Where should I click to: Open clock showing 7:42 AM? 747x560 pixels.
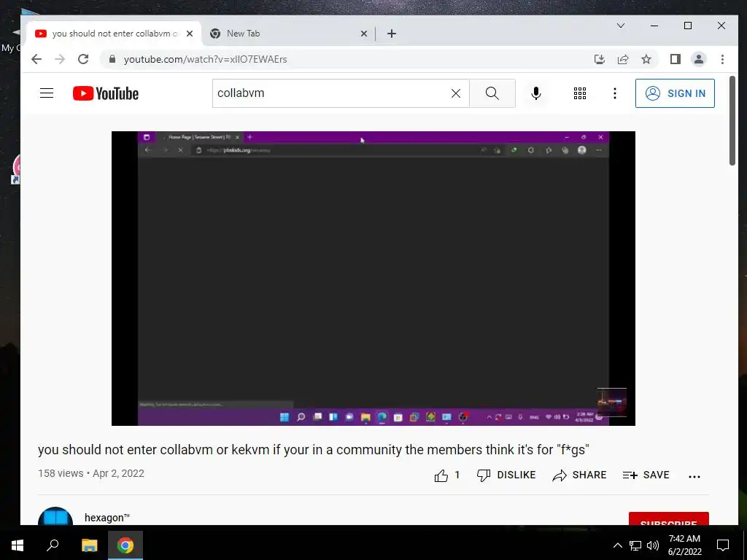(x=684, y=545)
